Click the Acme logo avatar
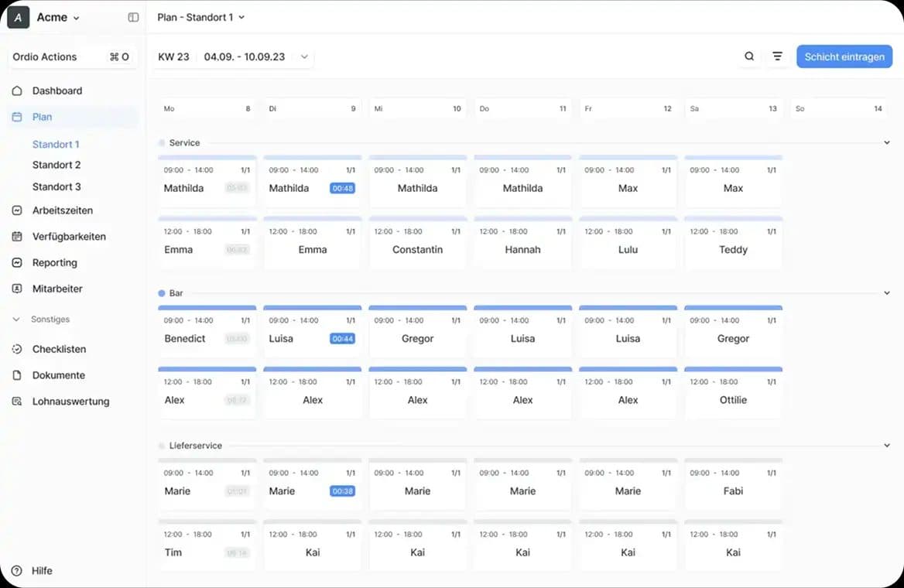Viewport: 904px width, 588px height. (x=18, y=17)
